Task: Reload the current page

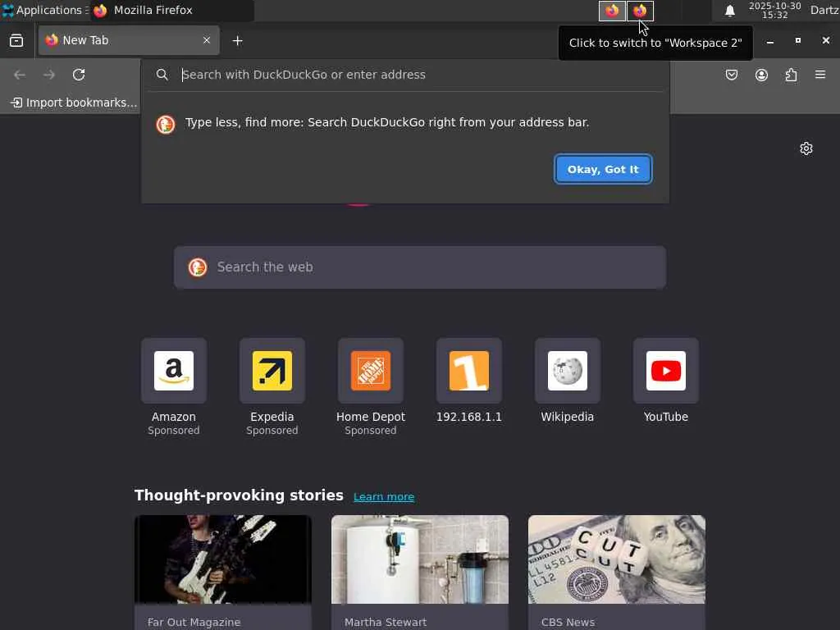Action: click(79, 75)
